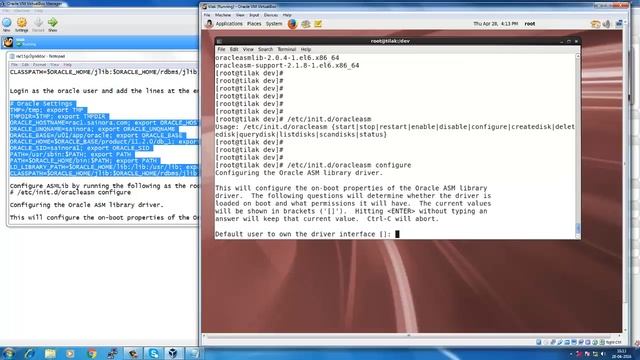Image resolution: width=640 pixels, height=360 pixels.
Task: Open the VirtualBox VM window Help menu
Action: [x=287, y=15]
